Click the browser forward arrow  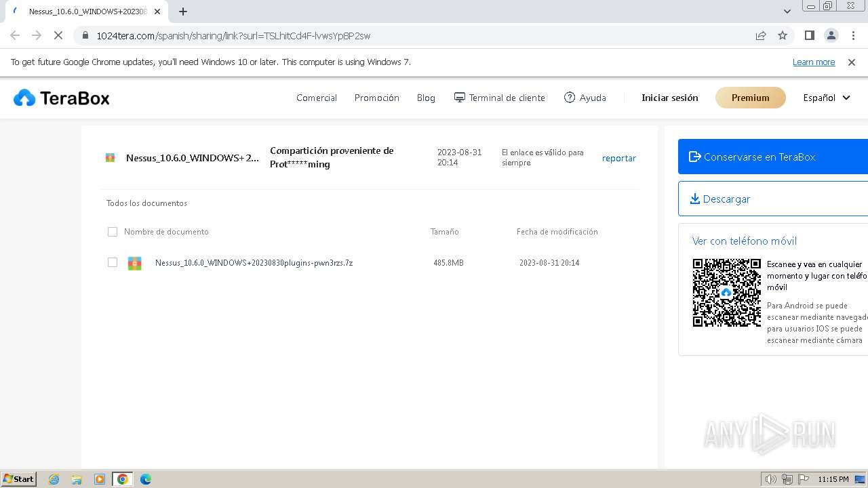click(x=37, y=36)
